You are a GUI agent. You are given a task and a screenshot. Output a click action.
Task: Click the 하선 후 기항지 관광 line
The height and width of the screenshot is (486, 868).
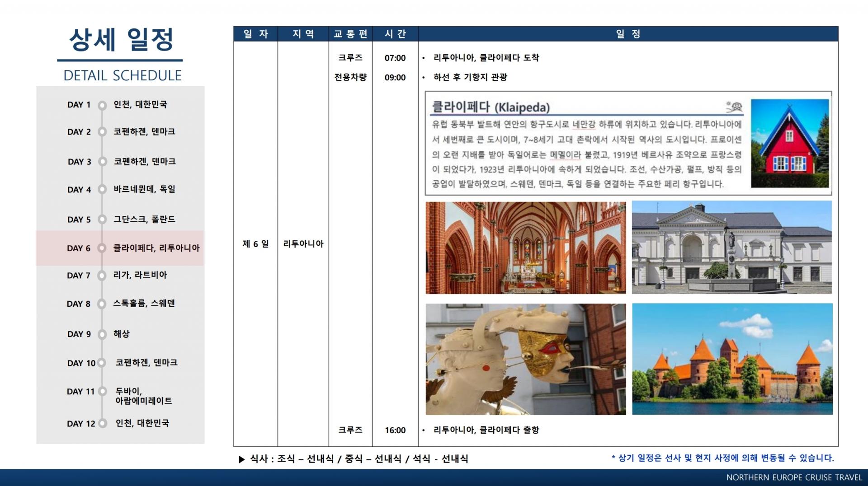tap(470, 77)
